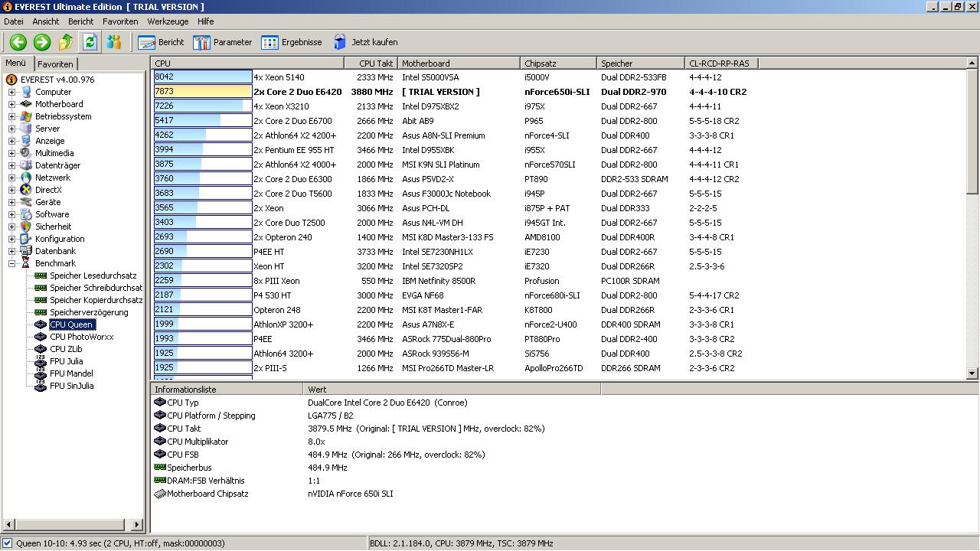Expand the Netzwerk tree node
Screen dimensions: 980x551
pos(12,178)
